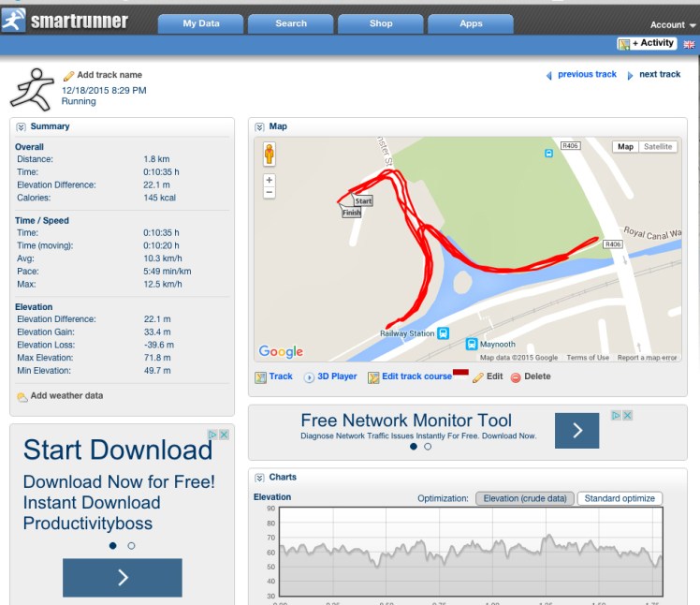This screenshot has width=700, height=605.
Task: Select Elevation (crude data) optimization
Action: tap(525, 498)
